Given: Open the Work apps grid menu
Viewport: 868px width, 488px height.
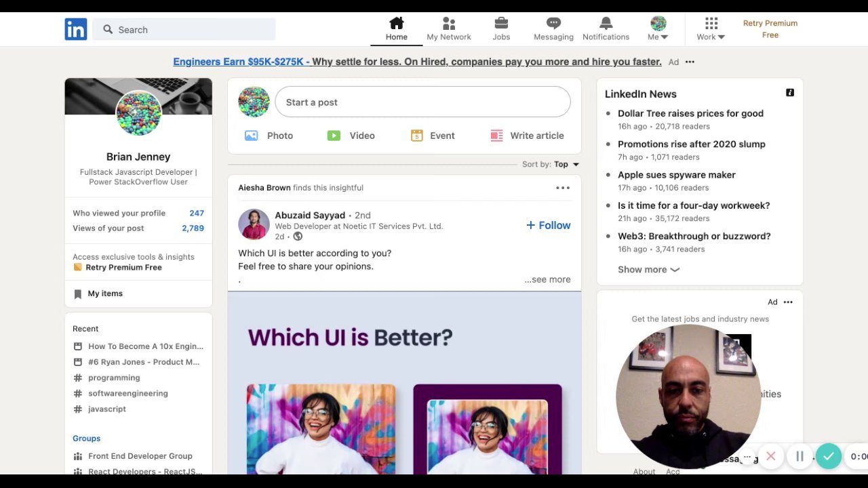Looking at the screenshot, I should (711, 29).
